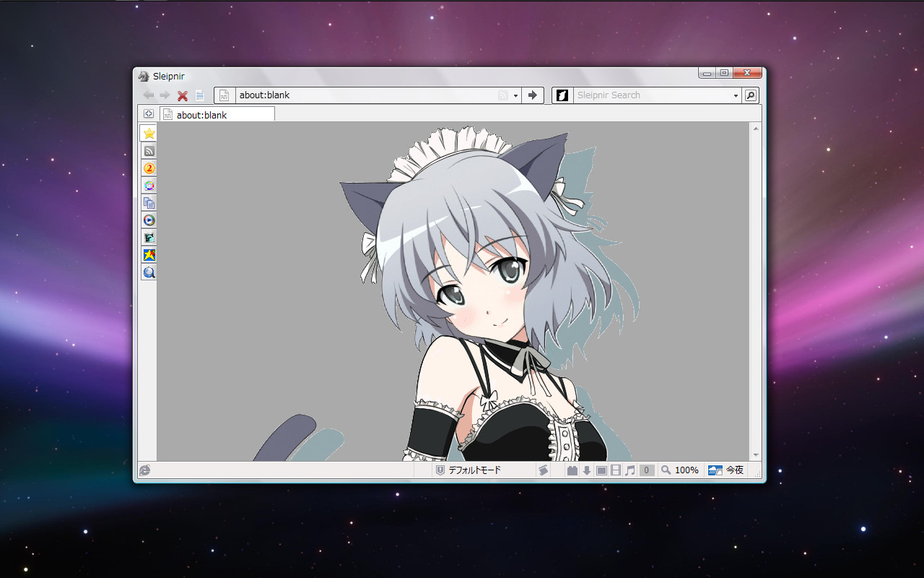Click the page icon in the address bar
The height and width of the screenshot is (578, 924).
[x=225, y=95]
